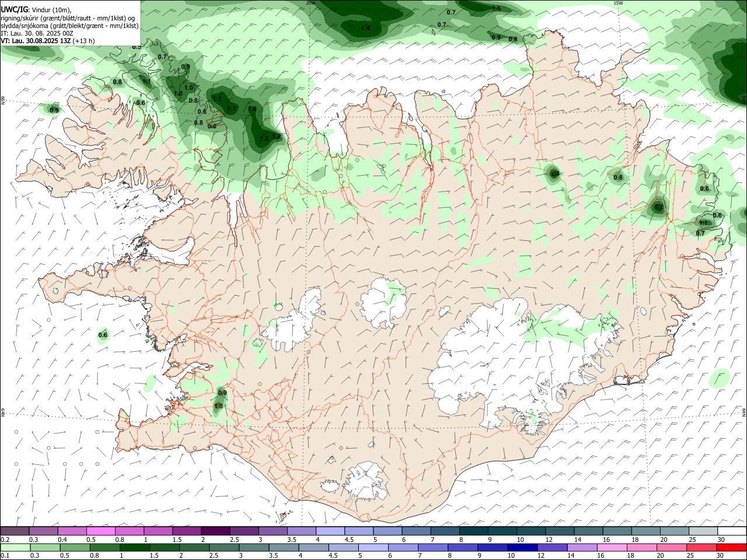The height and width of the screenshot is (560, 747).
Task: Select the darkest green swatch at 1 in the lower scale
Action: (x=135, y=548)
